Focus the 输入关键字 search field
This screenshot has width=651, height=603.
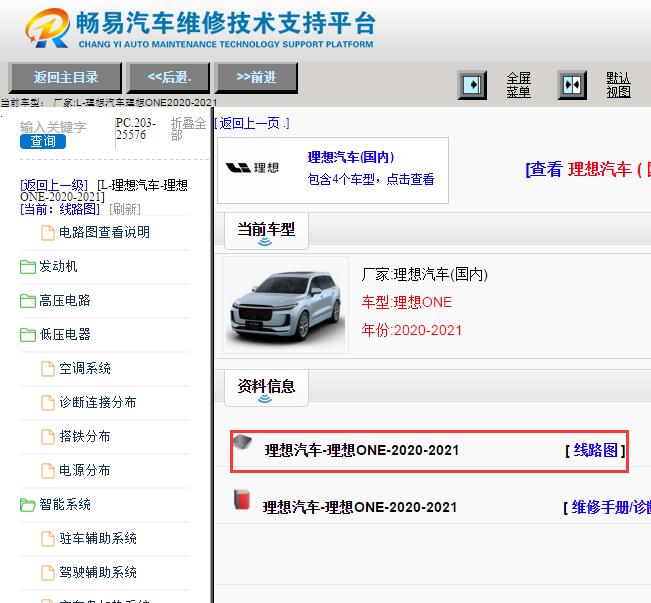(53, 127)
